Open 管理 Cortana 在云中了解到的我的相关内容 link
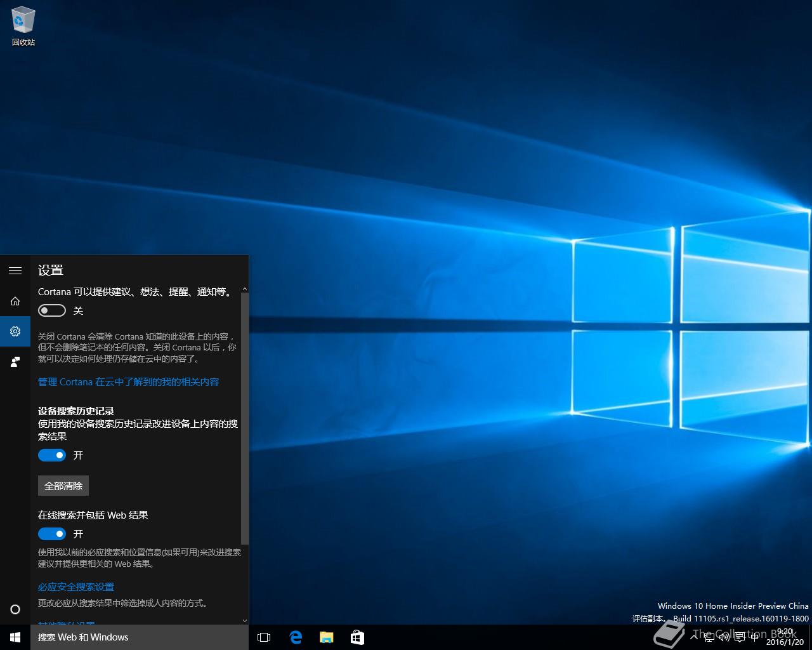This screenshot has width=812, height=650. pyautogui.click(x=129, y=382)
